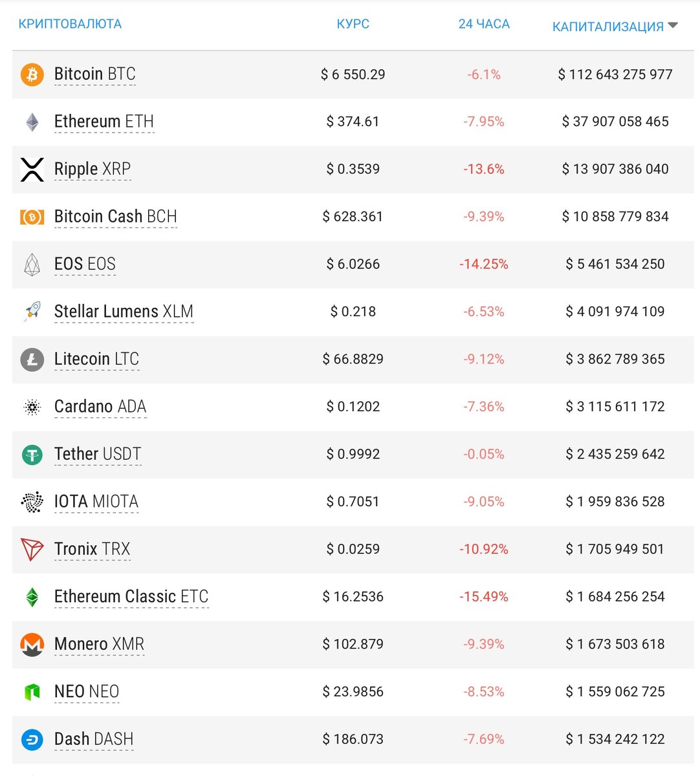
Task: Open the Cardano ADA link
Action: (x=100, y=407)
